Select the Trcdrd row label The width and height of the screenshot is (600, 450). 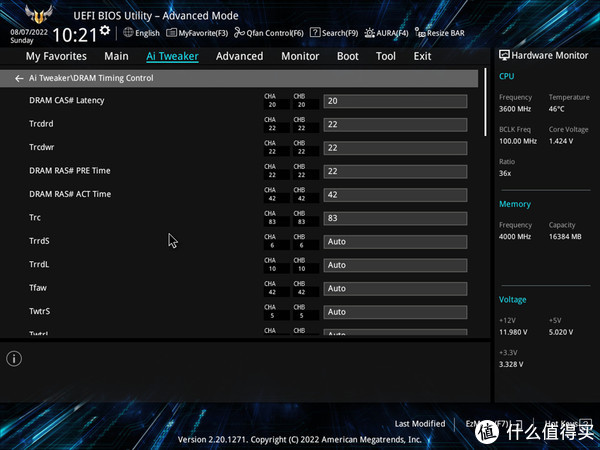(x=41, y=124)
